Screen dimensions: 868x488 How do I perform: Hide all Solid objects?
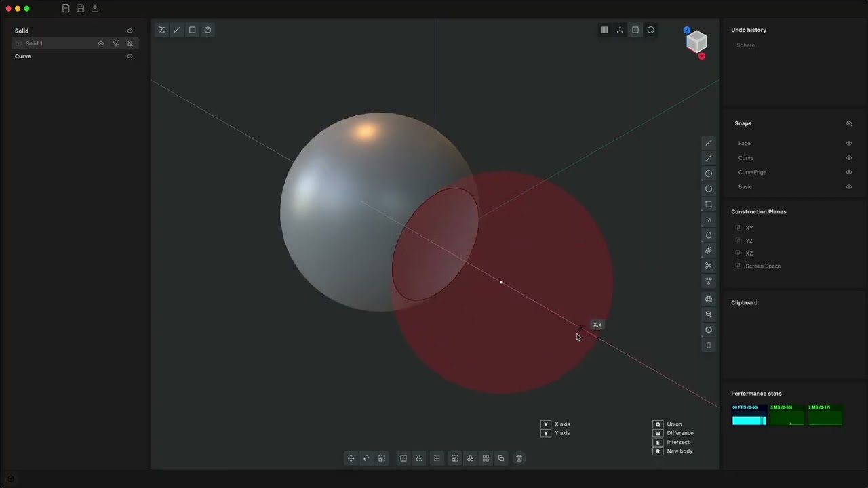130,30
